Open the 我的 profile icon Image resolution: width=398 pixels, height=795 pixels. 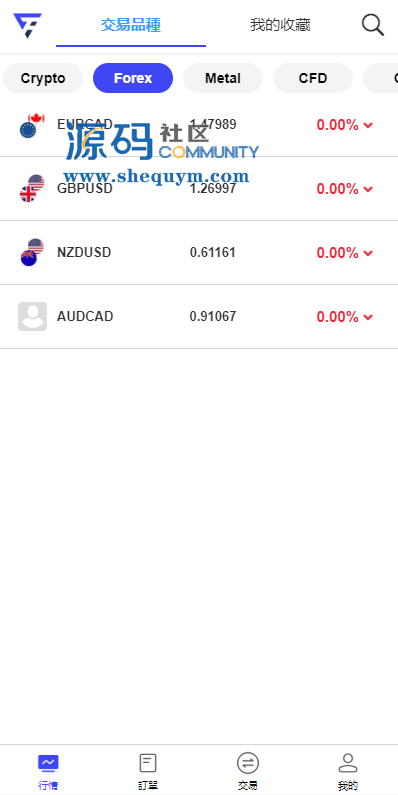[x=347, y=763]
